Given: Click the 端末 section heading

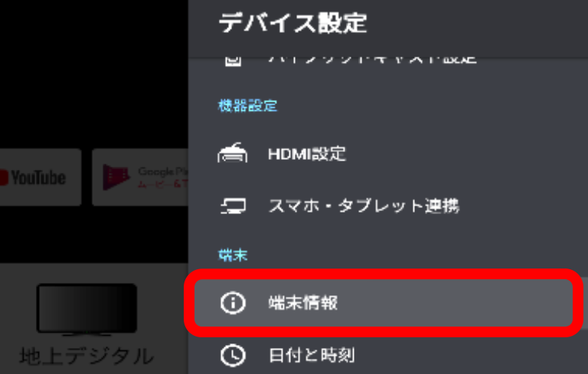Looking at the screenshot, I should click(233, 255).
